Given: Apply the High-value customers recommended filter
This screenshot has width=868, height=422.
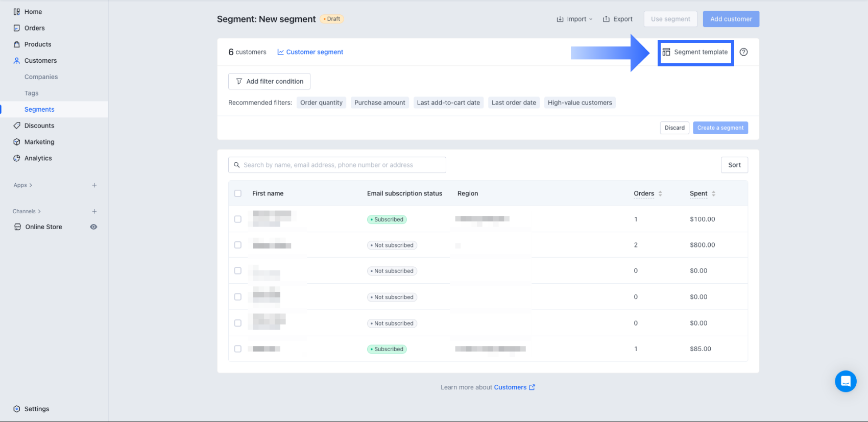Looking at the screenshot, I should pos(580,103).
